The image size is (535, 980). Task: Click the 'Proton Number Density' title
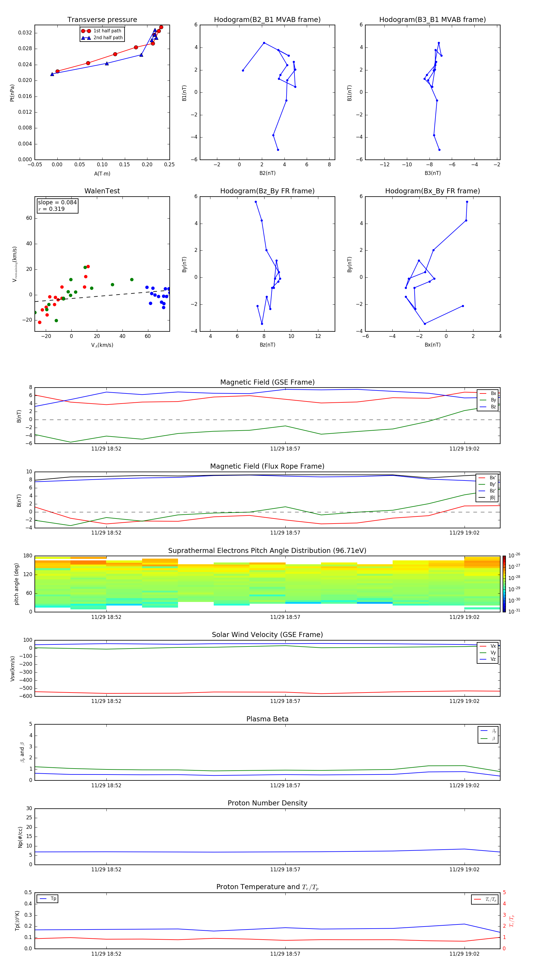(267, 803)
